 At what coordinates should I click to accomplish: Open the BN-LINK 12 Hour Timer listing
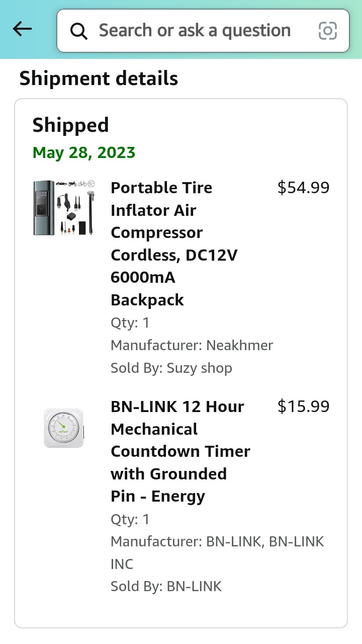(x=180, y=451)
